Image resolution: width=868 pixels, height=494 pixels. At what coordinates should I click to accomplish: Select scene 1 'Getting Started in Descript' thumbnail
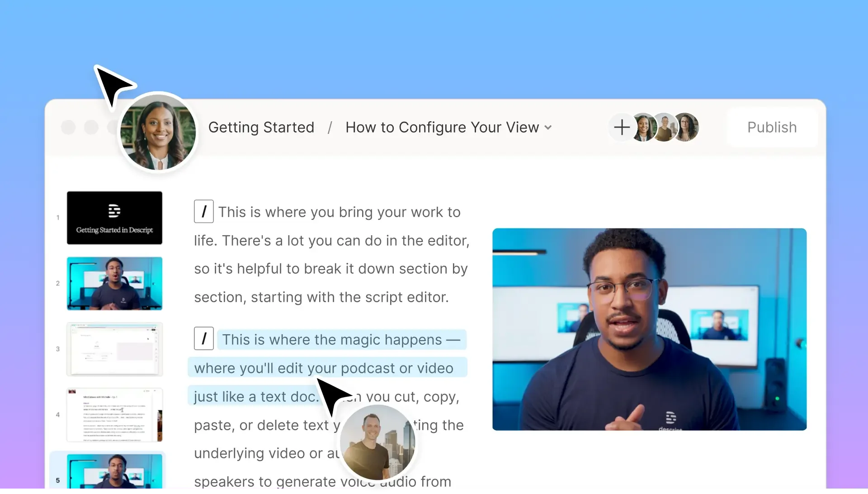[114, 218]
